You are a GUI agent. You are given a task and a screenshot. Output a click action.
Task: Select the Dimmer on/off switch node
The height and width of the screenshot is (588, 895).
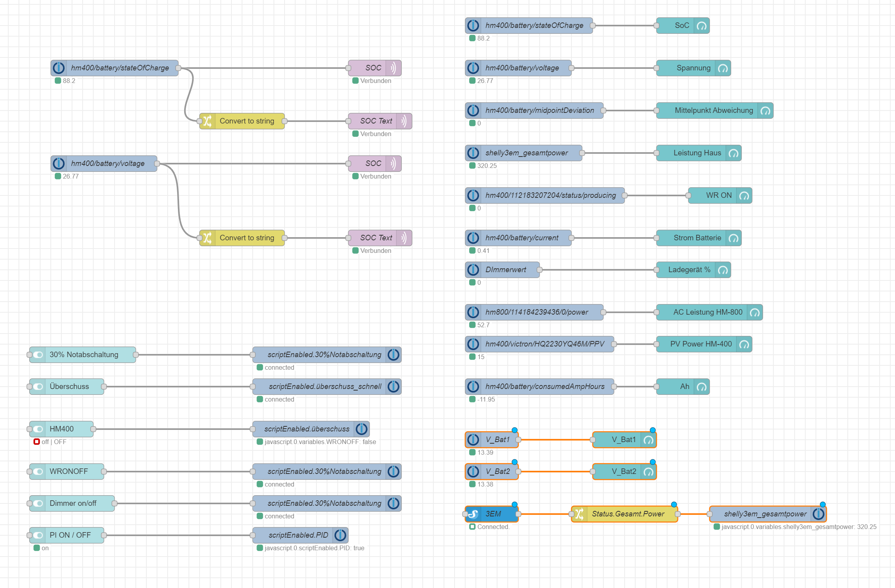(73, 503)
